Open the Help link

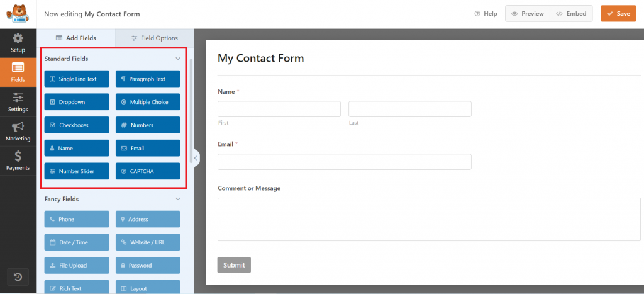[486, 14]
